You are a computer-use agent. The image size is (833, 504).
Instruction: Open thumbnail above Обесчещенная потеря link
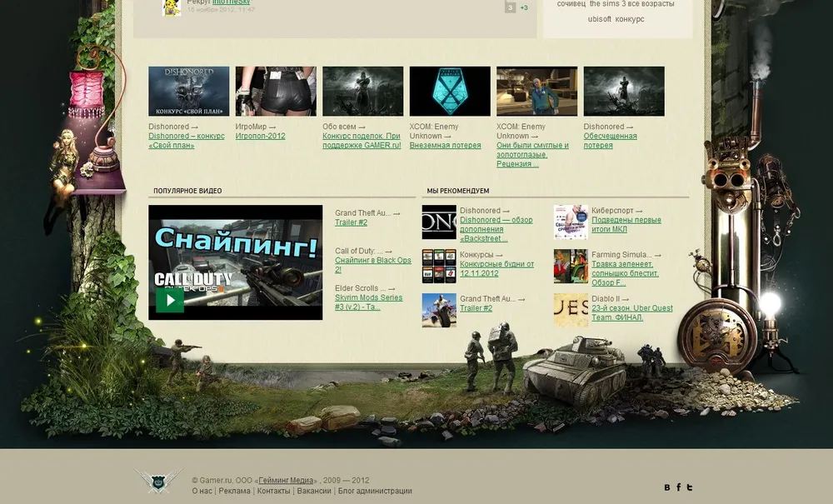pos(624,91)
